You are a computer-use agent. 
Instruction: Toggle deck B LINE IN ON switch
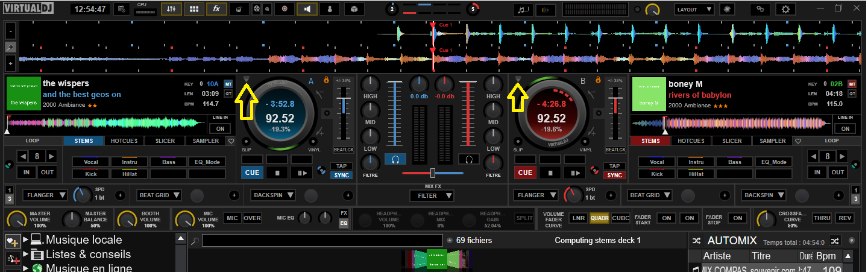845,128
